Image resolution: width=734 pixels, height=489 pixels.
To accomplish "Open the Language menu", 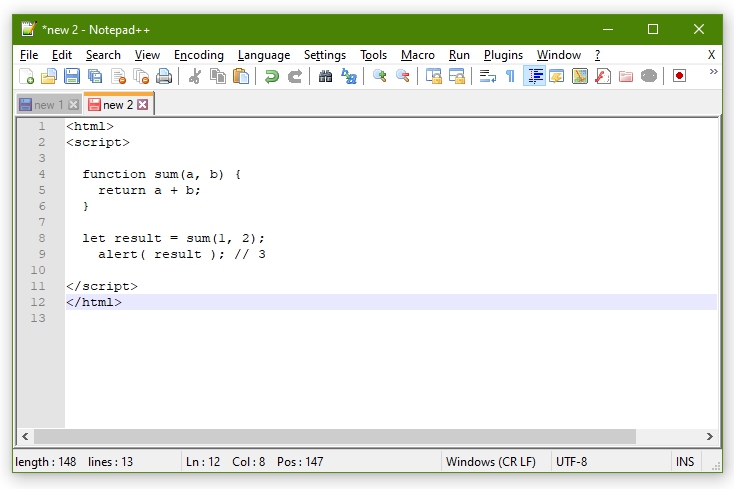I will (x=264, y=55).
